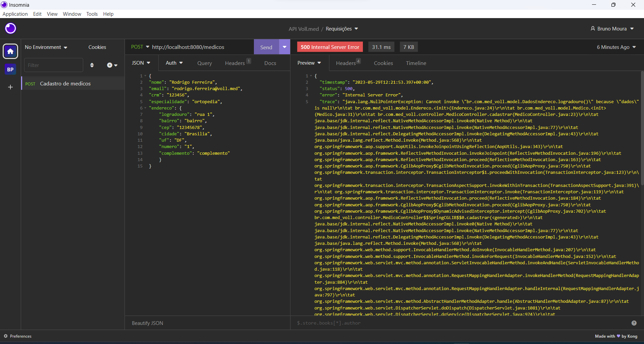Click the 7 KB response size tag
The width and height of the screenshot is (644, 344).
click(x=409, y=47)
